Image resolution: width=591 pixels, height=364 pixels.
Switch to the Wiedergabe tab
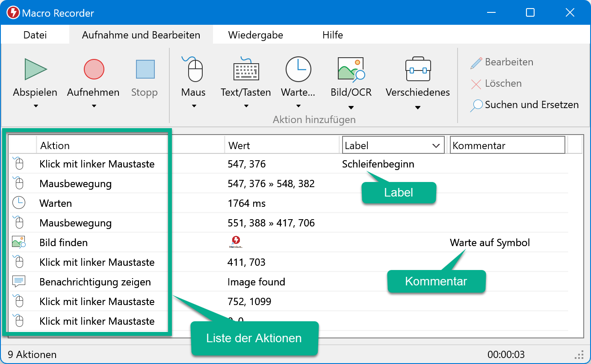[x=255, y=35]
